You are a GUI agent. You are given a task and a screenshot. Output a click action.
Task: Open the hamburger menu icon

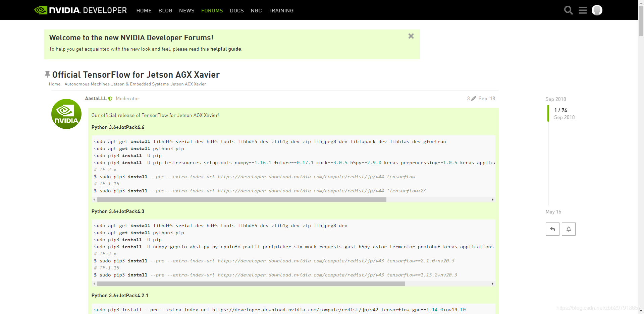[x=583, y=10]
